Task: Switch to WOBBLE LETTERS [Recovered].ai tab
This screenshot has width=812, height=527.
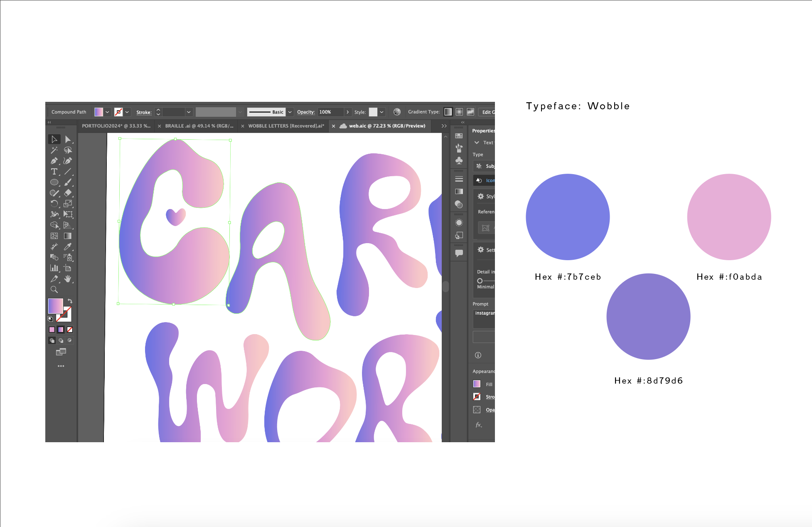Action: [286, 126]
